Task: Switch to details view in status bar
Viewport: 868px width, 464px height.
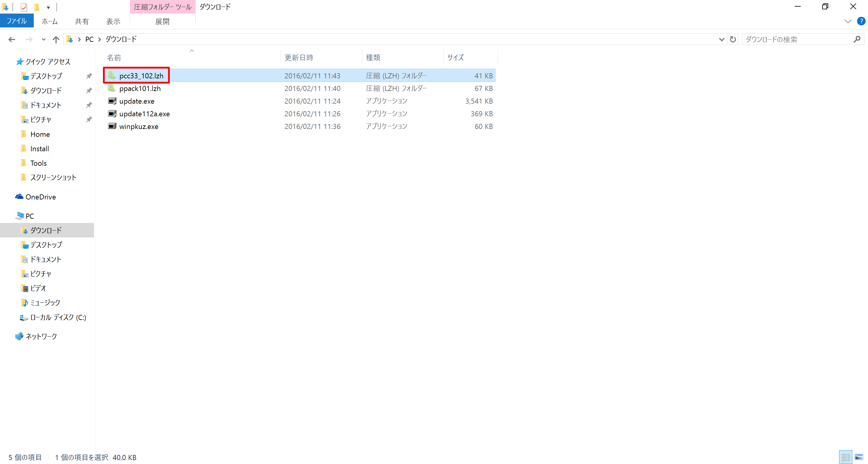Action: point(845,457)
